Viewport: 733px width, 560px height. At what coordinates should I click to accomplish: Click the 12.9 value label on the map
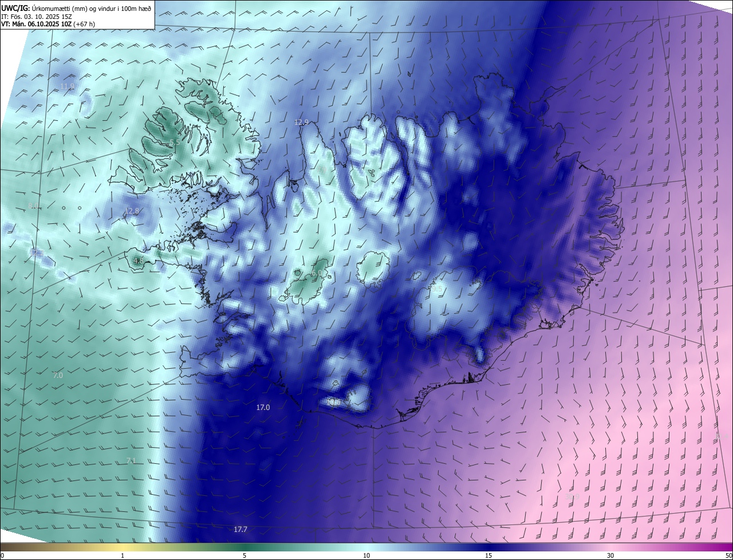pos(301,123)
